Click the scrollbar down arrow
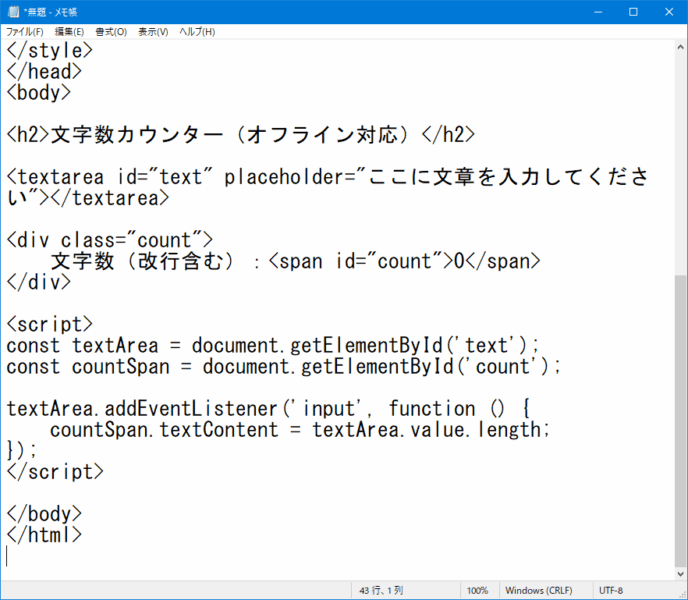This screenshot has width=688, height=600. (x=679, y=571)
